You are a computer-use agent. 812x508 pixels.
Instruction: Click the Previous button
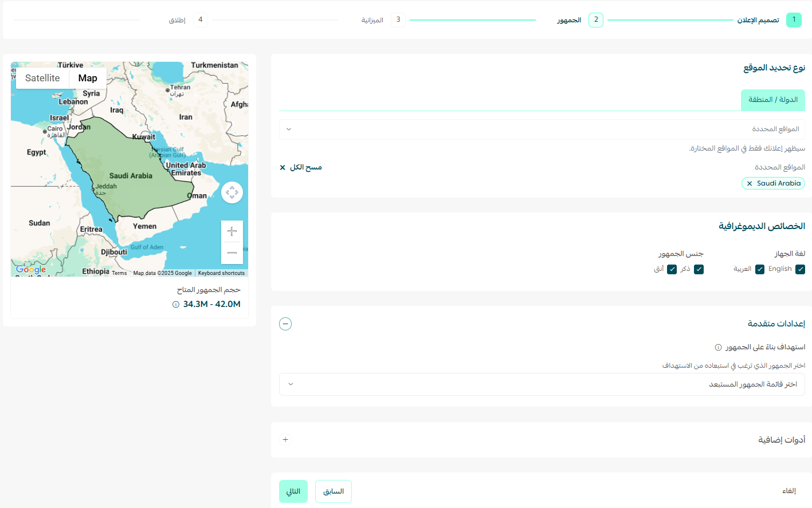click(334, 491)
